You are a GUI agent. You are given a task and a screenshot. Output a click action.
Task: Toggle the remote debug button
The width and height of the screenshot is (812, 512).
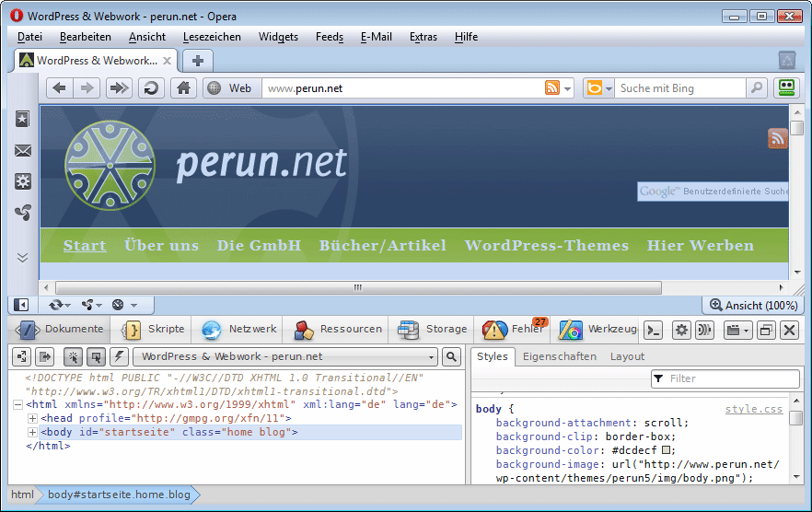pyautogui.click(x=704, y=330)
